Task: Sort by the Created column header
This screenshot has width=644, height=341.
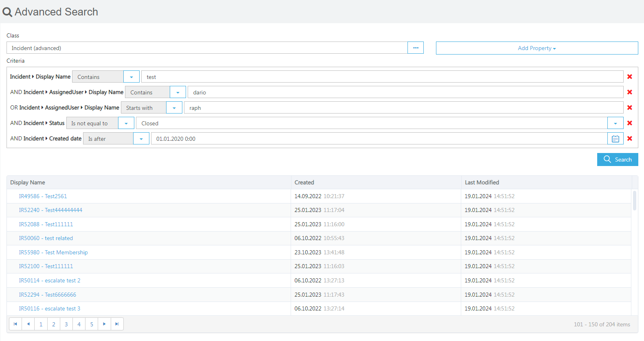Action: point(304,183)
